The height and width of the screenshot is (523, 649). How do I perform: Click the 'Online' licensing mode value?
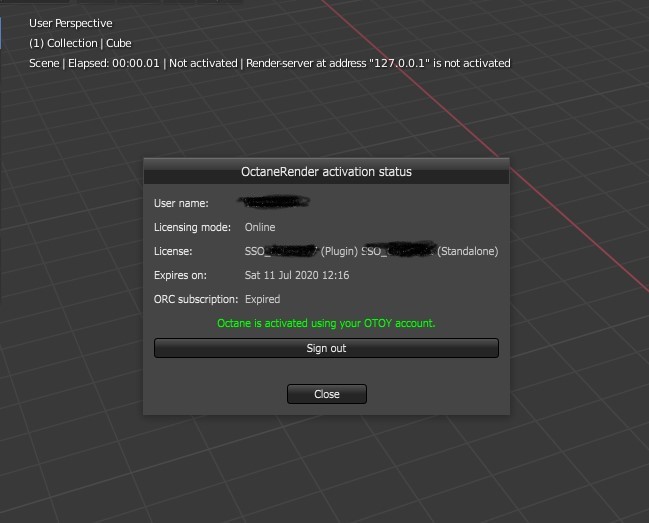(260, 227)
